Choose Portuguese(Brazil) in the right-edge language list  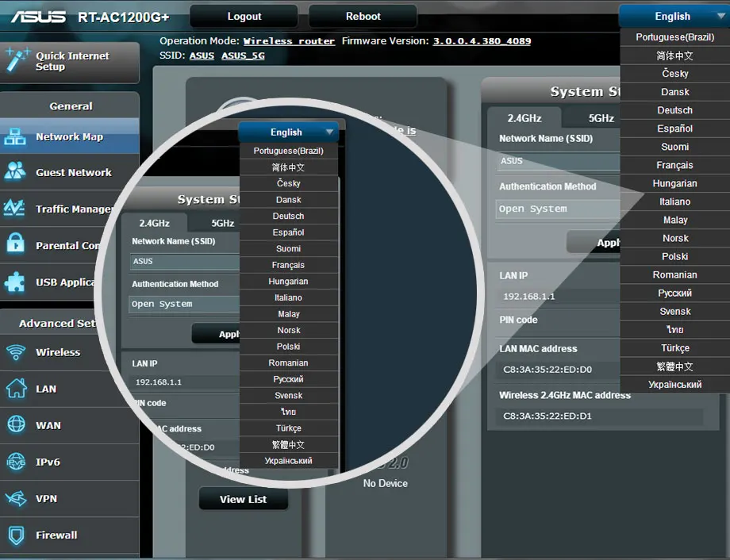675,36
